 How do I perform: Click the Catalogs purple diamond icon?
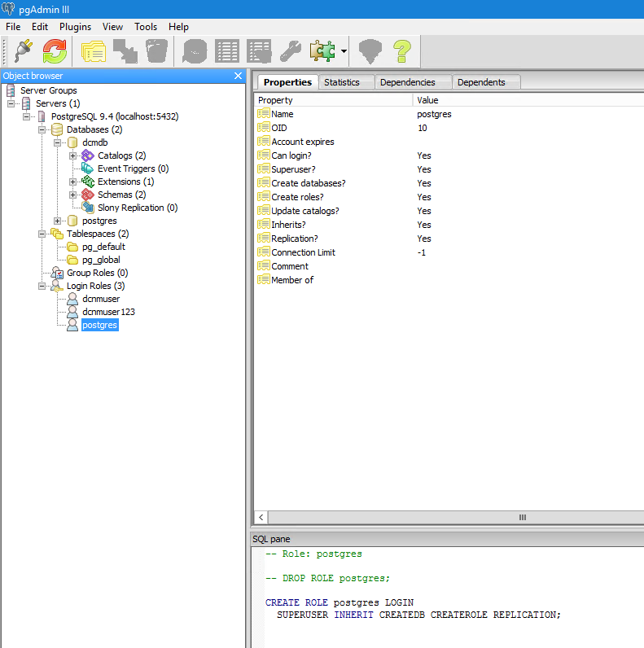point(88,155)
